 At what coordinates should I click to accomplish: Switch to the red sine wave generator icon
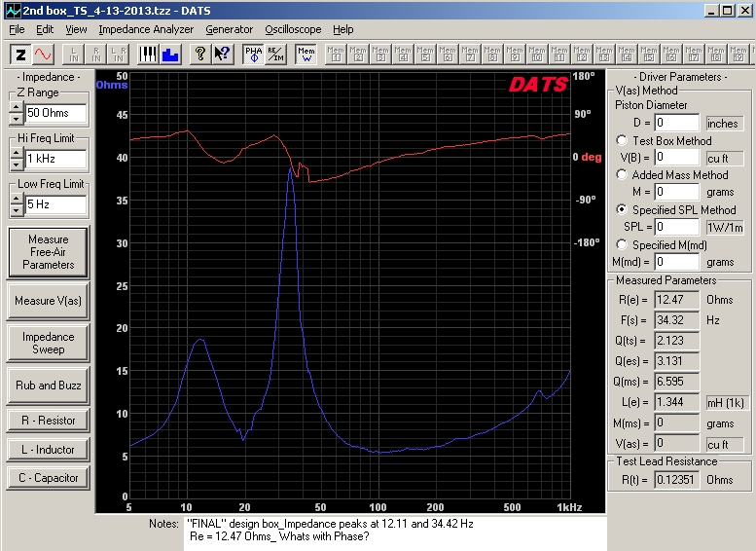(x=43, y=55)
